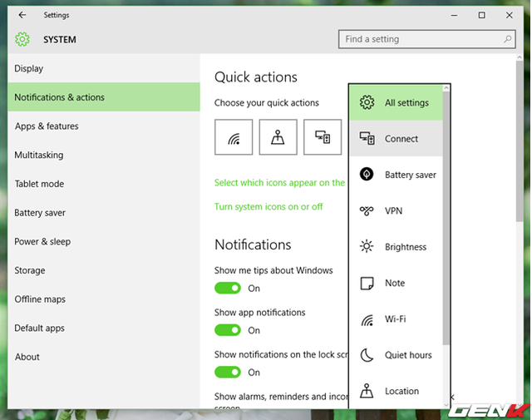Toggle Show notifications on lock screen switch
The image size is (532, 420).
point(228,372)
